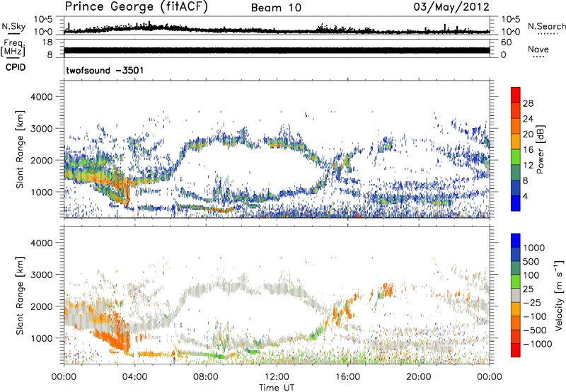Click the '1000' positive value on Velocity colorbar

[534, 248]
